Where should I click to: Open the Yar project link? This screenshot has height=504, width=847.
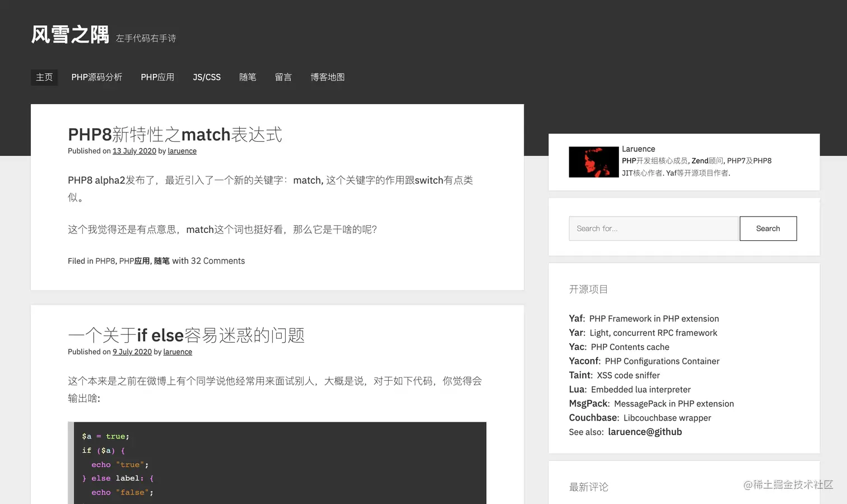tap(576, 333)
